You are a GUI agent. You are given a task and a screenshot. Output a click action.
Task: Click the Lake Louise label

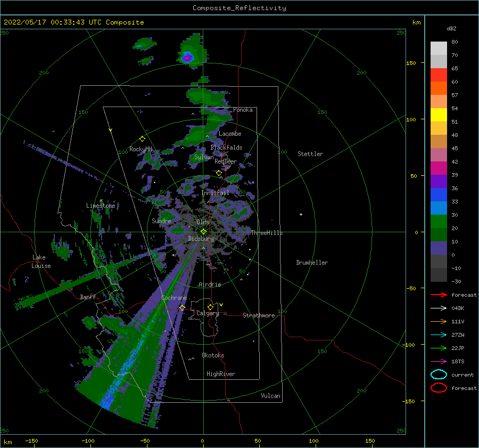coord(42,262)
